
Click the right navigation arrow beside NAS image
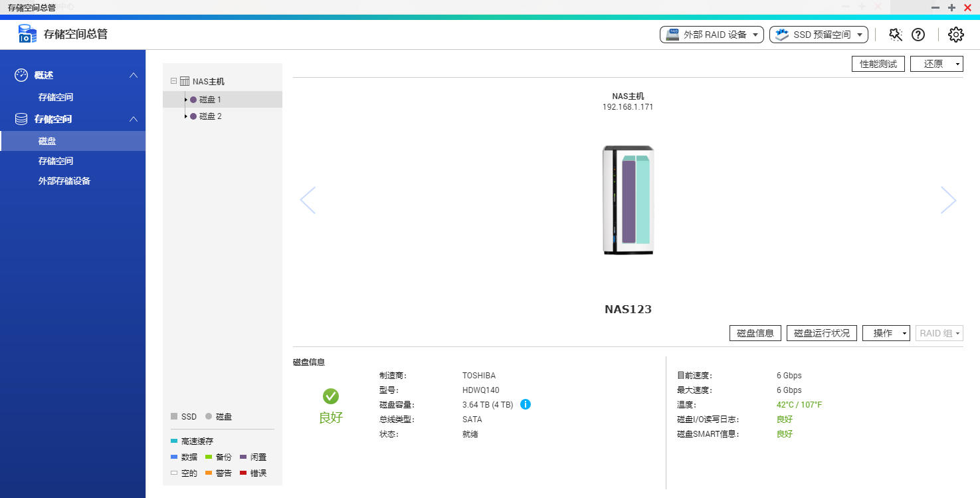click(948, 200)
